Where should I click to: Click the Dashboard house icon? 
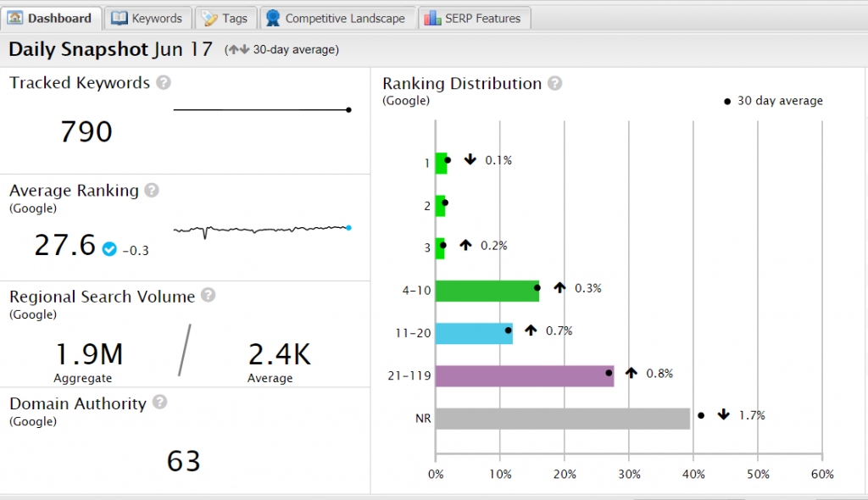(x=15, y=19)
